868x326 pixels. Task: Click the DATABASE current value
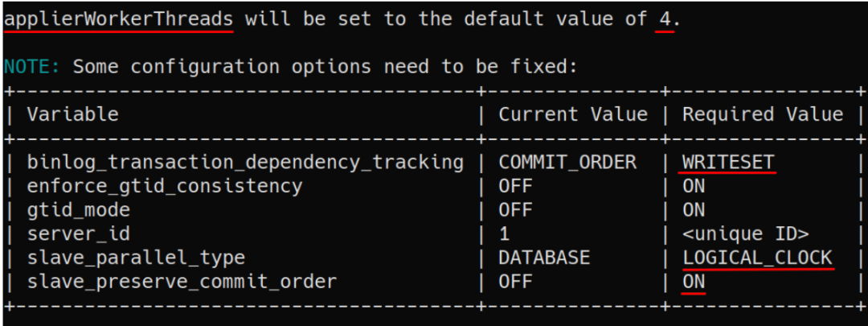pyautogui.click(x=544, y=258)
